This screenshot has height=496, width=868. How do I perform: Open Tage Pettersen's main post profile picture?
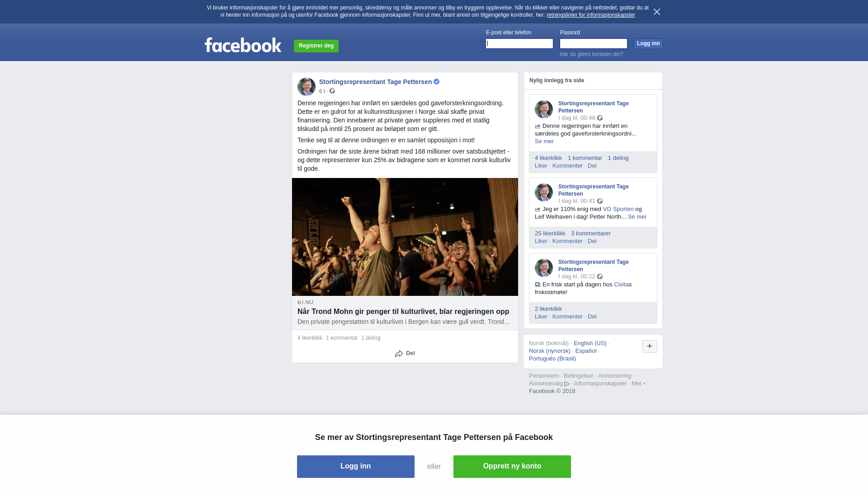(307, 87)
